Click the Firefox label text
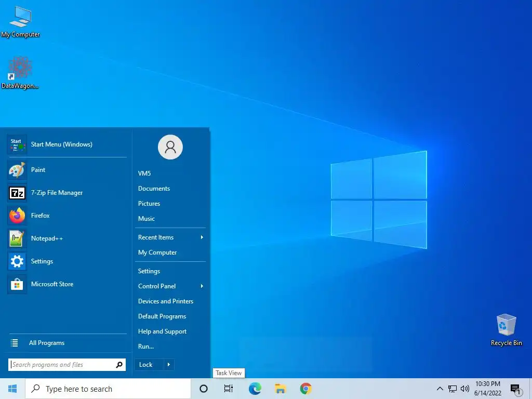The image size is (532, 399). (x=41, y=216)
